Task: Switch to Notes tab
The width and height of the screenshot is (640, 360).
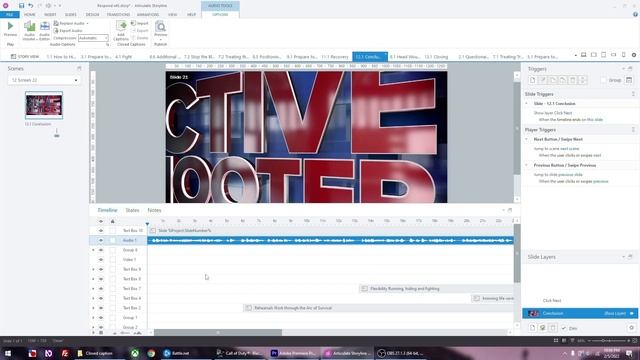Action: 154,210
